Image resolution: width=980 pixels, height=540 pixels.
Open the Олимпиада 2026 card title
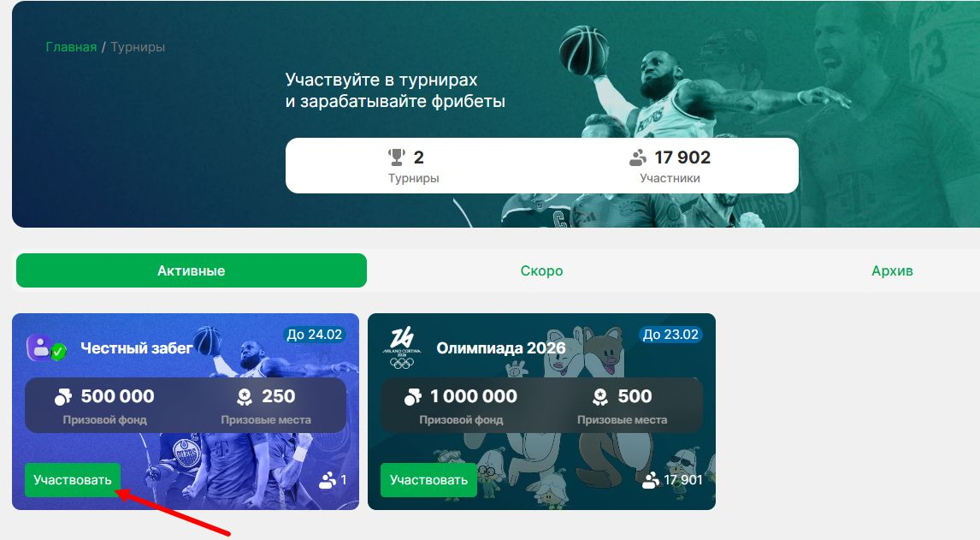pyautogui.click(x=500, y=348)
